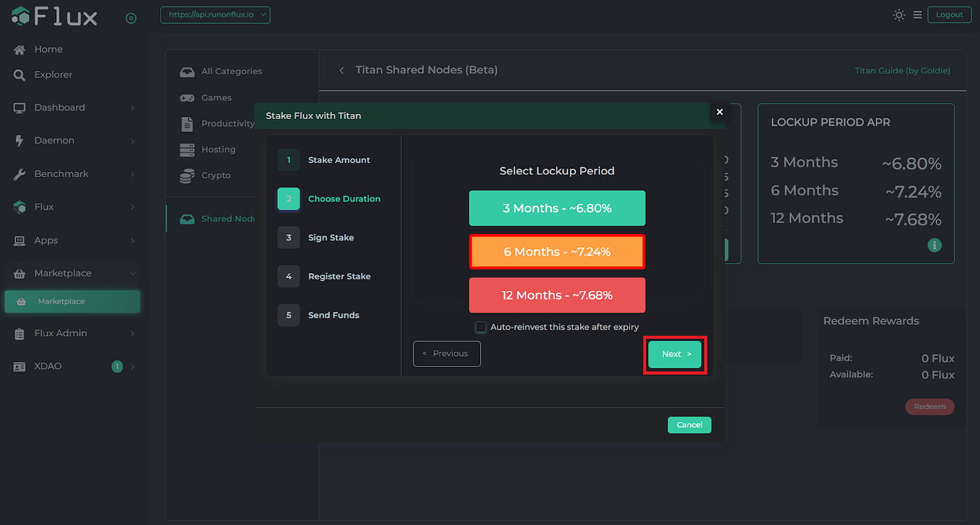This screenshot has height=525, width=980.
Task: Click the Available: 0 Flux value
Action: 938,374
